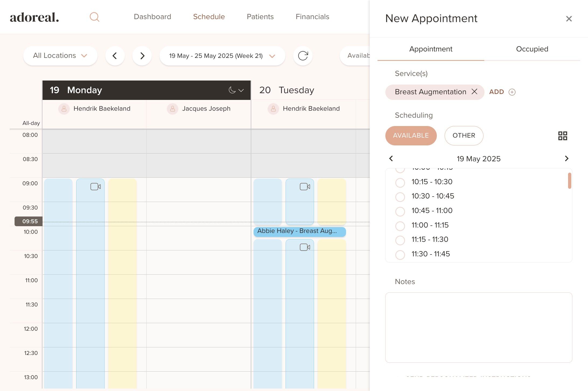Viewport: 588px width, 391px height.
Task: Click into the Notes text field
Action: pyautogui.click(x=478, y=327)
